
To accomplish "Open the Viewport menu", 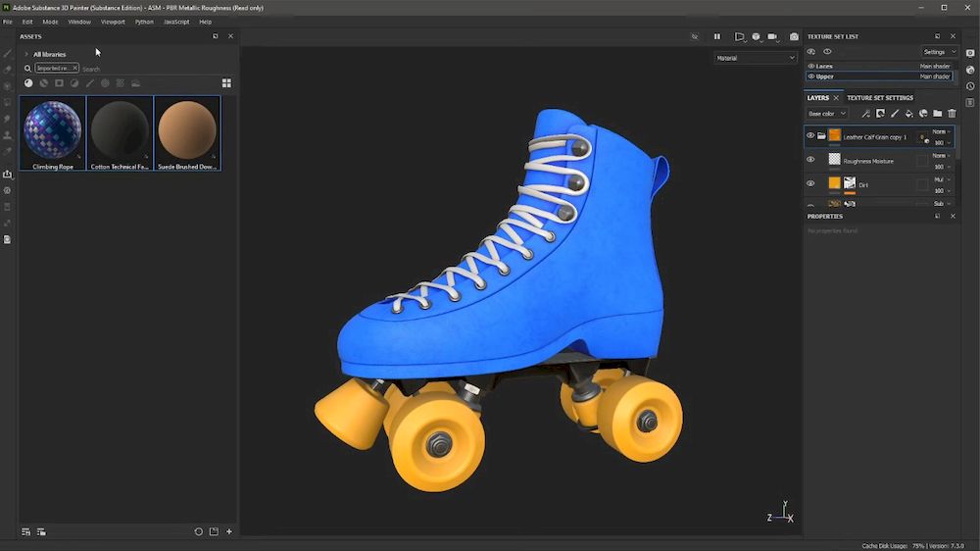I will pos(113,22).
